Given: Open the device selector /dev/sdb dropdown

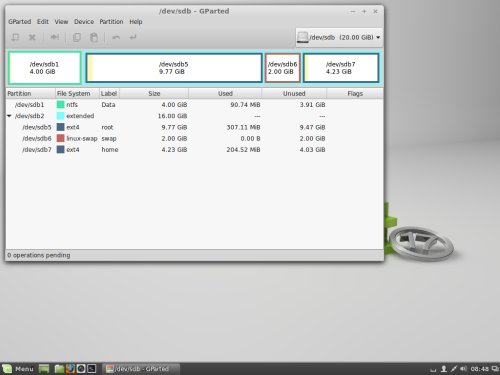Looking at the screenshot, I should 339,37.
